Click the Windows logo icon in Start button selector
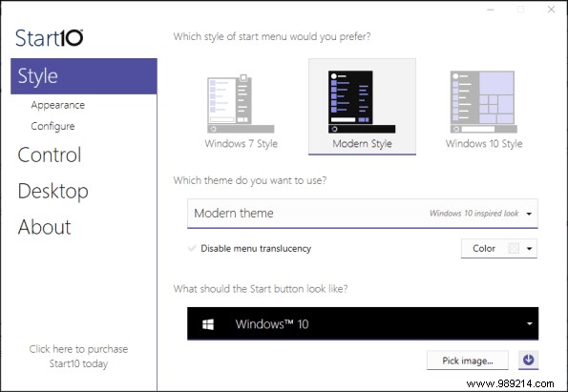 [208, 324]
